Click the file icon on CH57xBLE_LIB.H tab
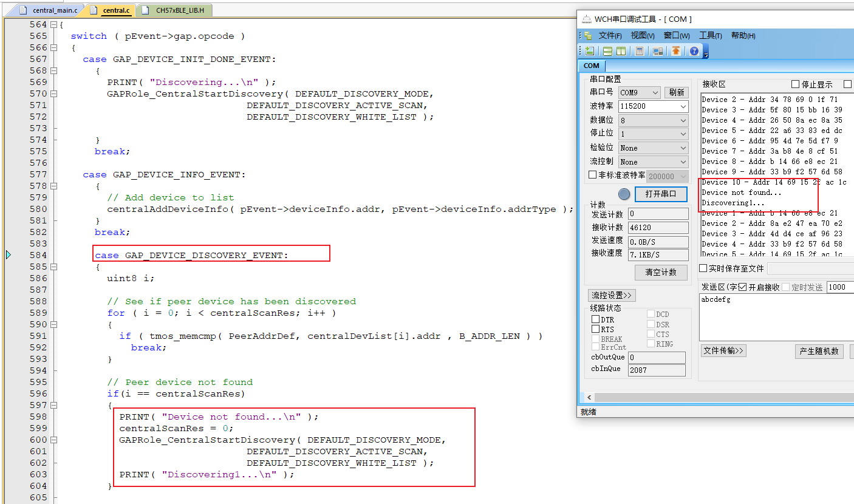This screenshot has width=854, height=504. click(x=146, y=10)
